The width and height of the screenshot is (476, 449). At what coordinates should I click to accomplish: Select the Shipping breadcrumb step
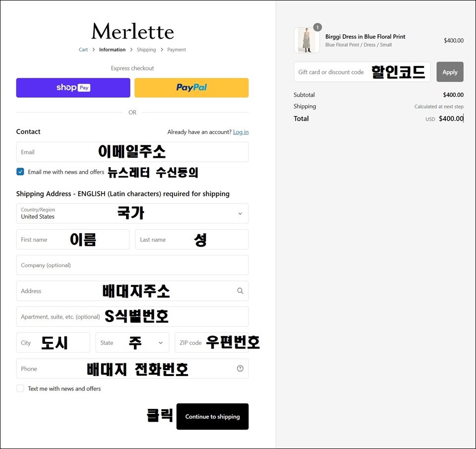coord(146,50)
